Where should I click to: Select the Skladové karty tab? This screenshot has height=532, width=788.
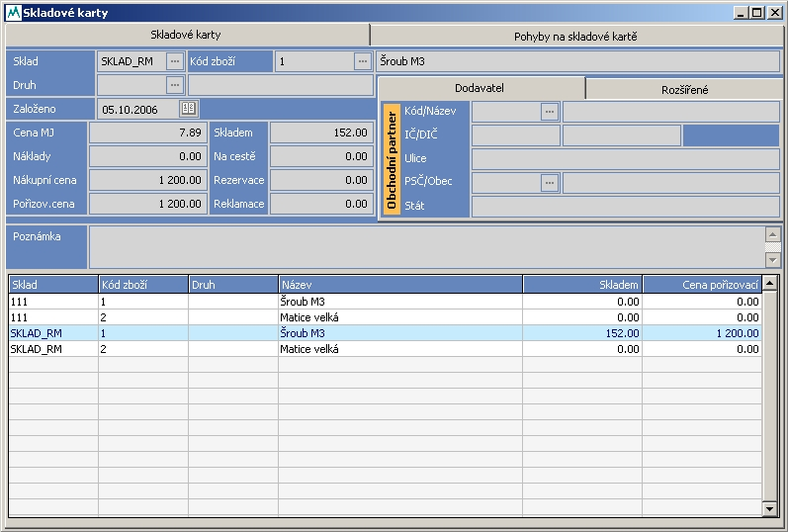pyautogui.click(x=186, y=36)
